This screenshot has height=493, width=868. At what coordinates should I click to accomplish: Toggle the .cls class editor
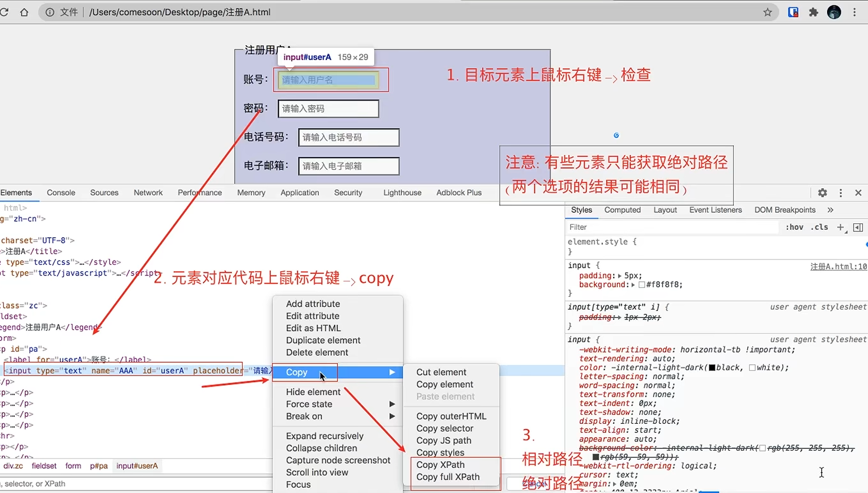coord(820,227)
